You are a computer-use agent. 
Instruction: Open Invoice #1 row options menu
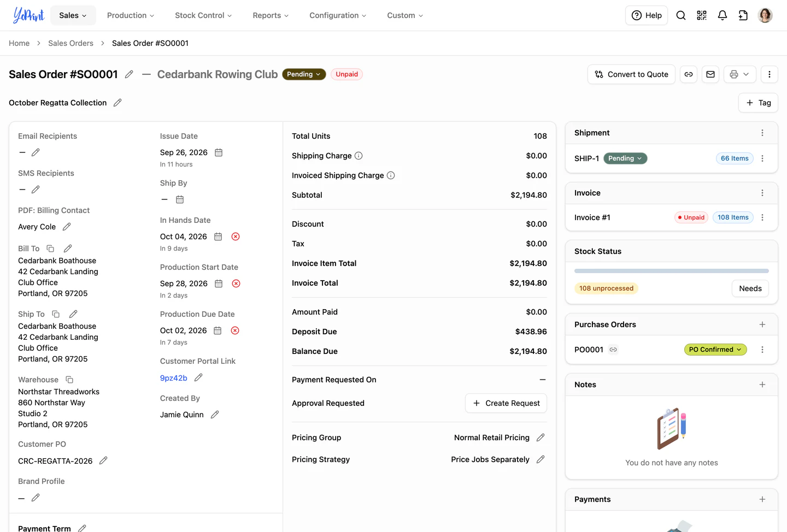click(x=762, y=217)
